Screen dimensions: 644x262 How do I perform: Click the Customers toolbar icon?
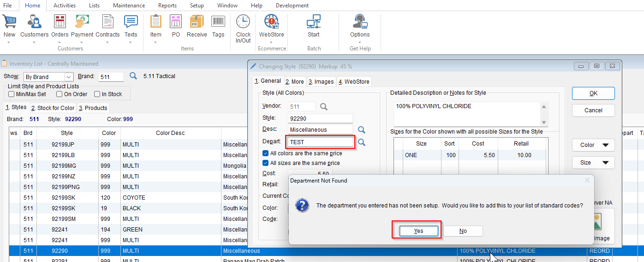34,22
